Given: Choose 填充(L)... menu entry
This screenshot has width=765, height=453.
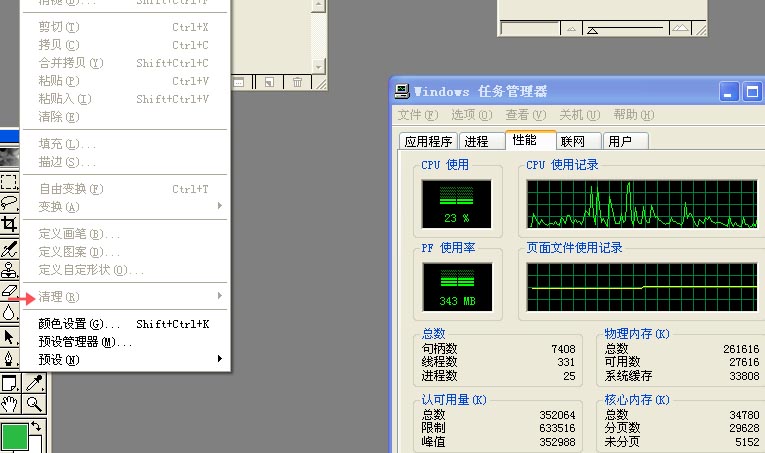Looking at the screenshot, I should click(x=125, y=144).
